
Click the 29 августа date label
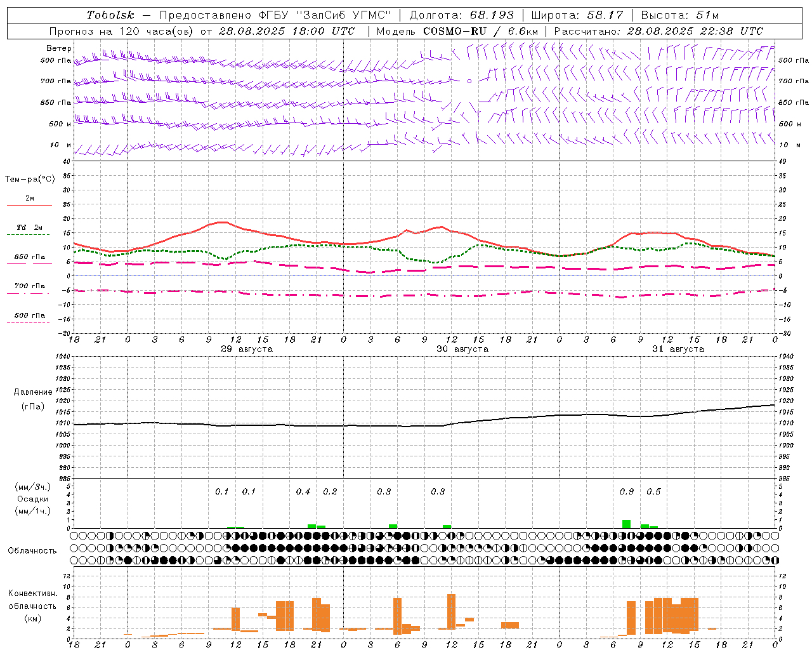(247, 349)
